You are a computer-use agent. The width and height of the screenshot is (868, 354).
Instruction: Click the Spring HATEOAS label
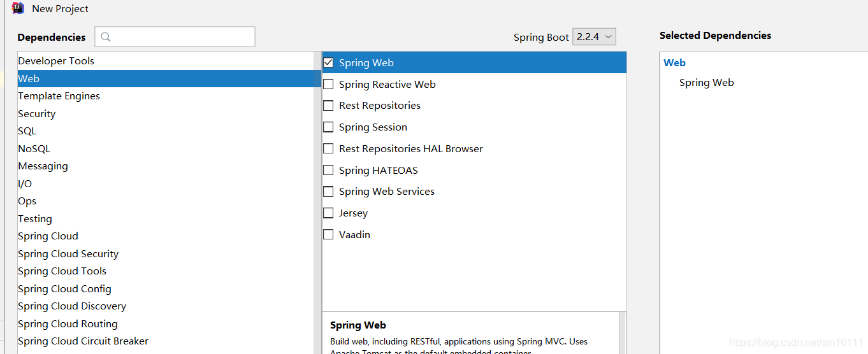click(379, 171)
